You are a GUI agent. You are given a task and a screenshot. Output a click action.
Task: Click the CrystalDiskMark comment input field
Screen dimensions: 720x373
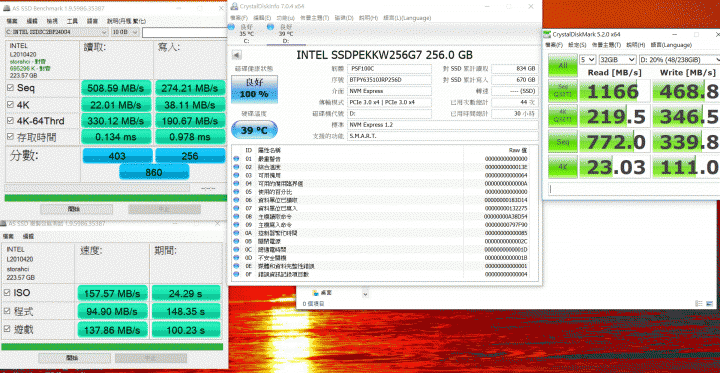(x=634, y=189)
